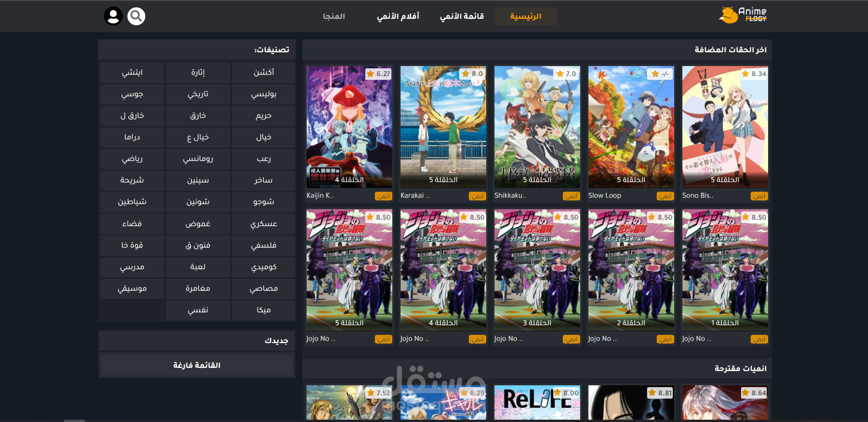Screen dimensions: 868x422
Task: Select the عسكري category
Action: [264, 224]
